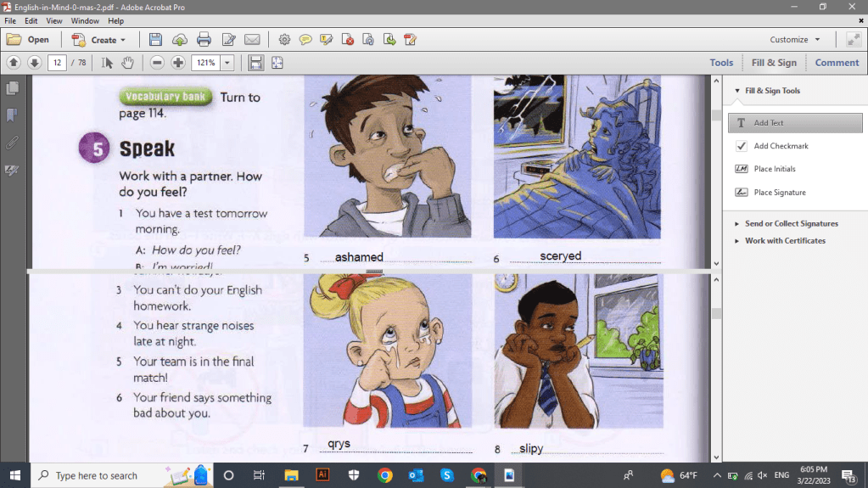The width and height of the screenshot is (868, 488).
Task: Open Google Chrome from the Windows taskbar
Action: [384, 475]
